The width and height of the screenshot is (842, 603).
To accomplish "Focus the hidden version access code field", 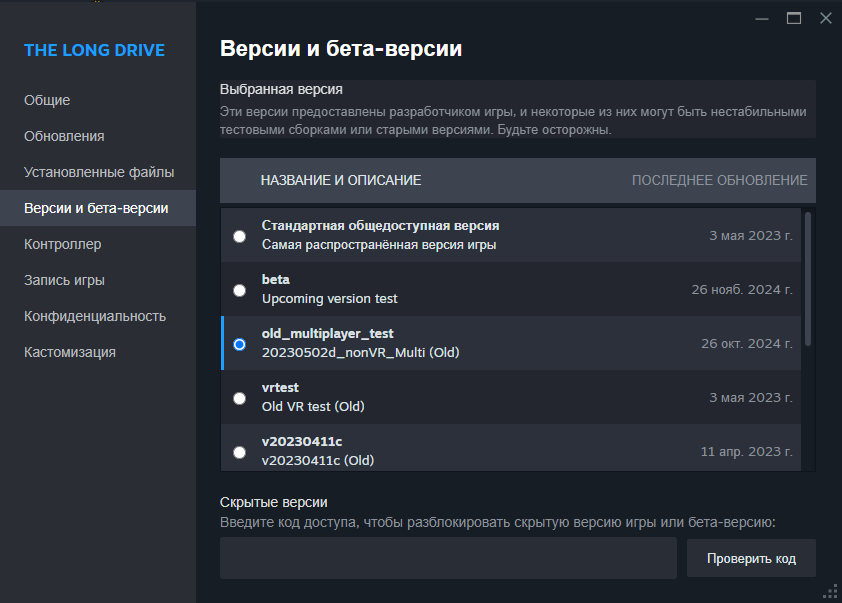I will 448,558.
